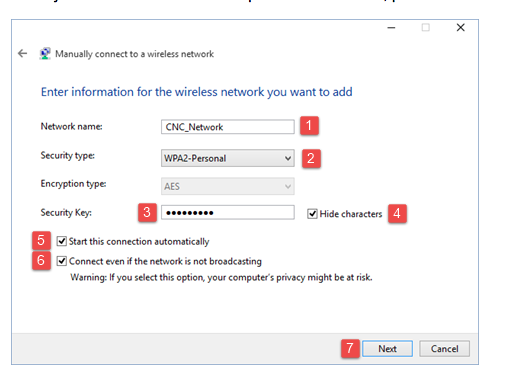Click the Next button
Image resolution: width=506 pixels, height=378 pixels.
(387, 349)
